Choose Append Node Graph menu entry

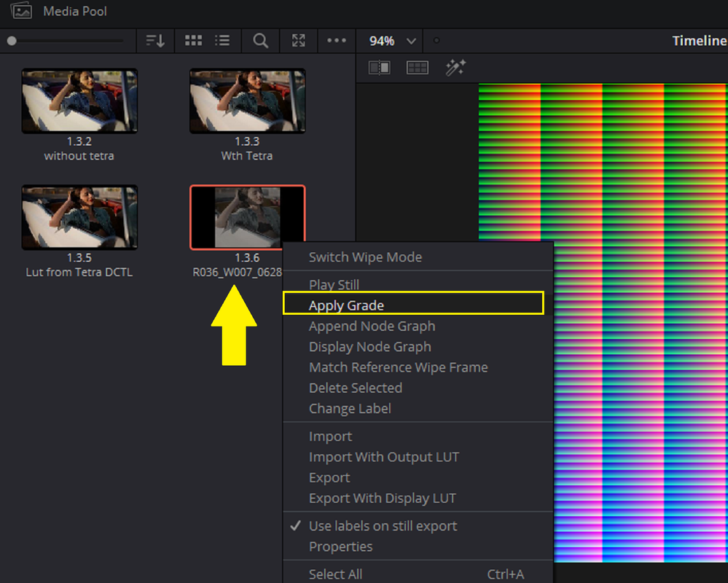coord(418,326)
